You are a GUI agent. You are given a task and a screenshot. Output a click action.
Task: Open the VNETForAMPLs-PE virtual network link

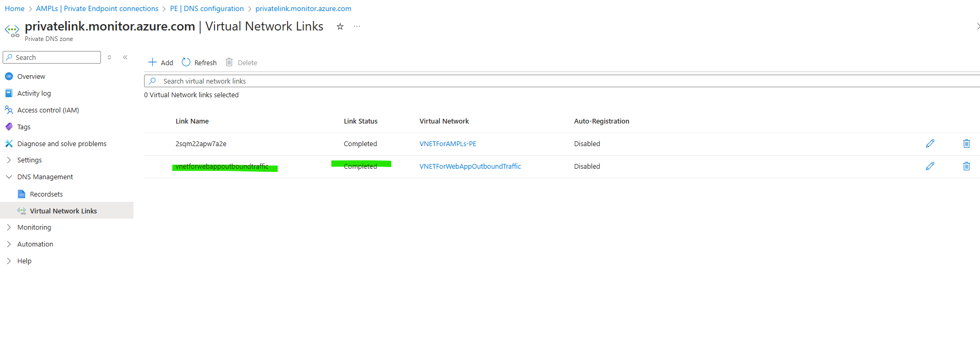coord(447,143)
